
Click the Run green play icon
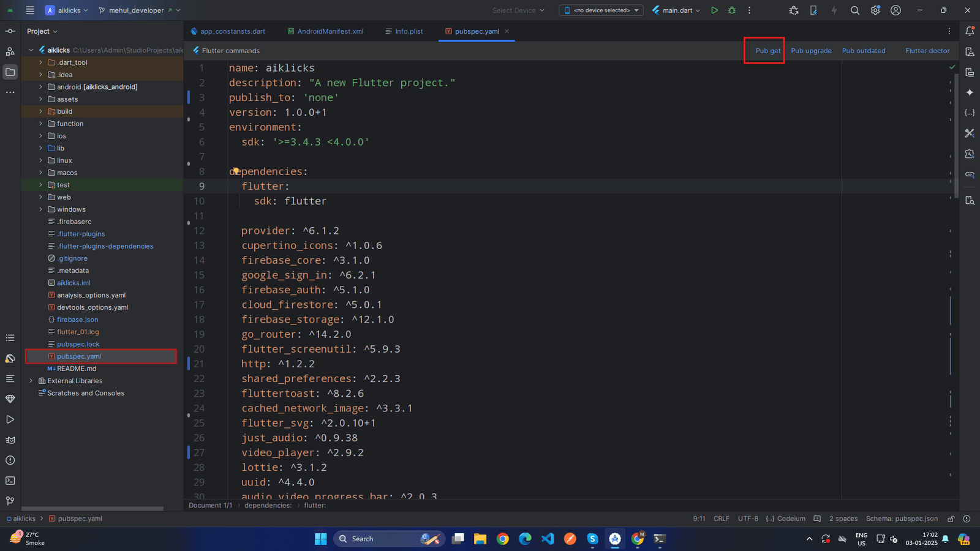(x=714, y=10)
